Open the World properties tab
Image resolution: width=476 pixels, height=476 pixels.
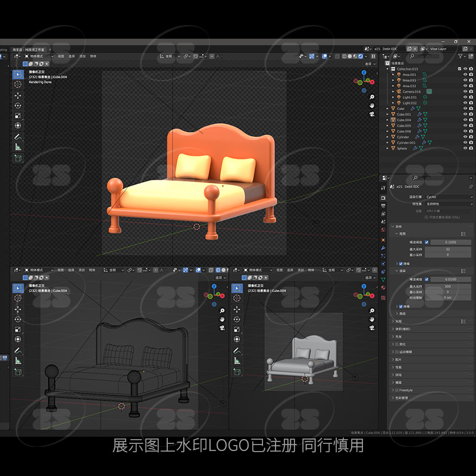click(x=383, y=230)
